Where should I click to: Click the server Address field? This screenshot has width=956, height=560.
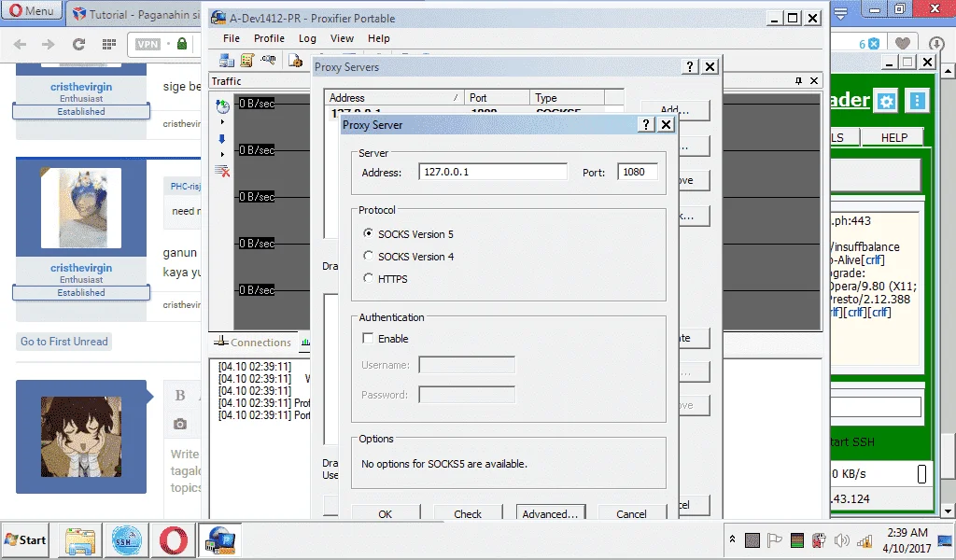[493, 172]
